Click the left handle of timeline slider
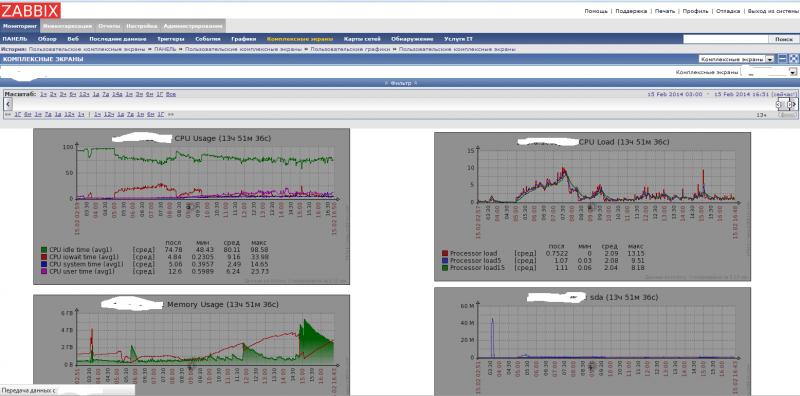The height and width of the screenshot is (396, 800). click(780, 105)
